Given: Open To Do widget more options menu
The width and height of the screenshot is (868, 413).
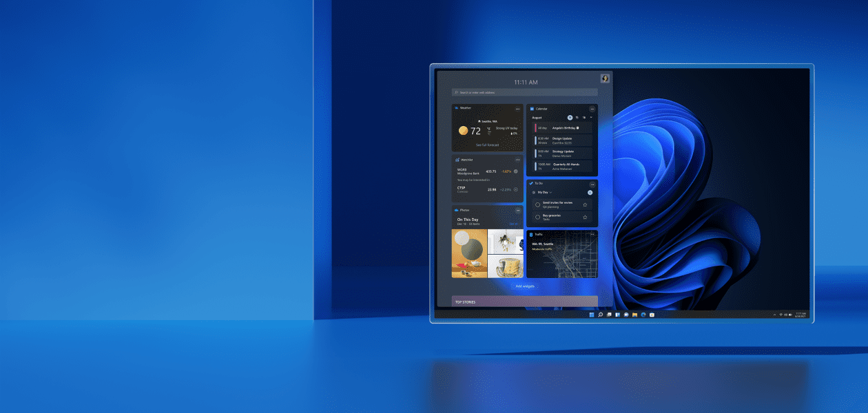Looking at the screenshot, I should tap(592, 184).
